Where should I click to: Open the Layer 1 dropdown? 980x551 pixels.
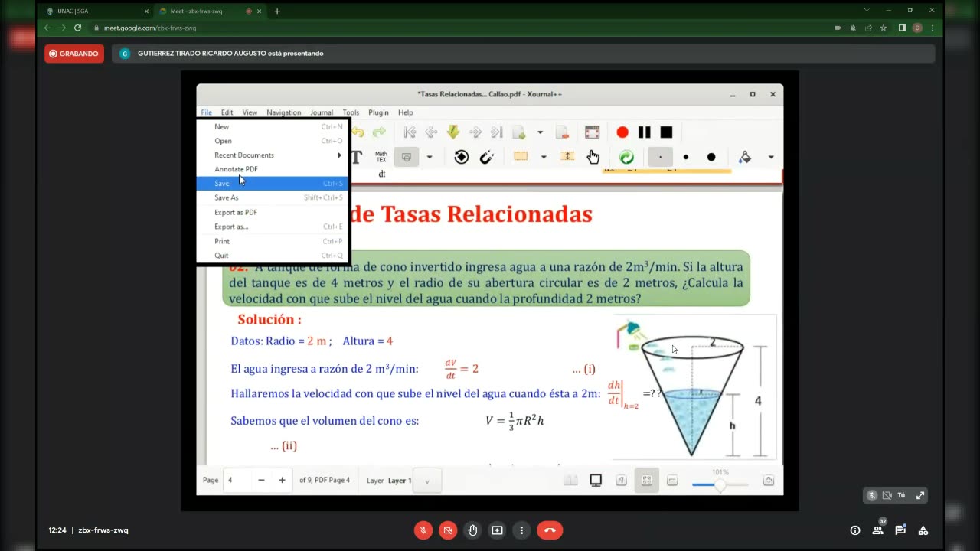click(426, 481)
